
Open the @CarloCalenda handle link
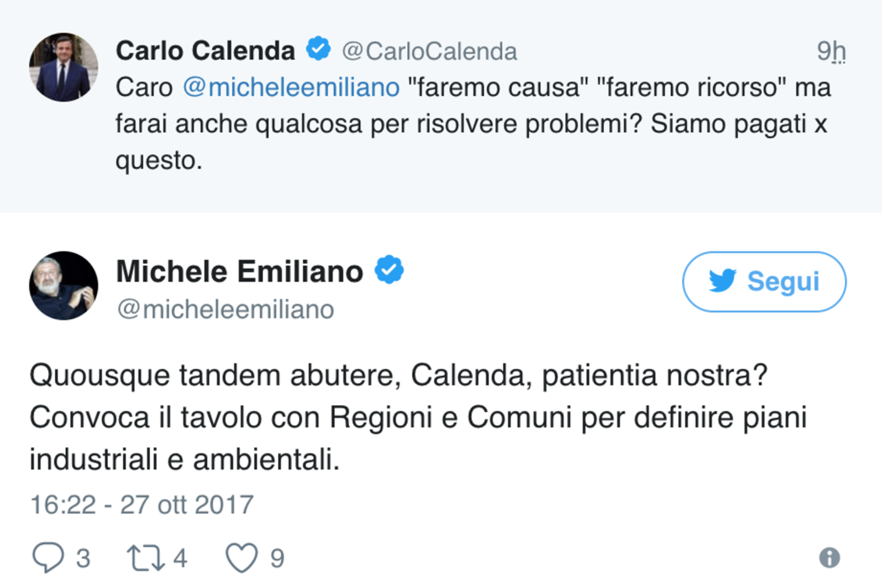click(429, 52)
